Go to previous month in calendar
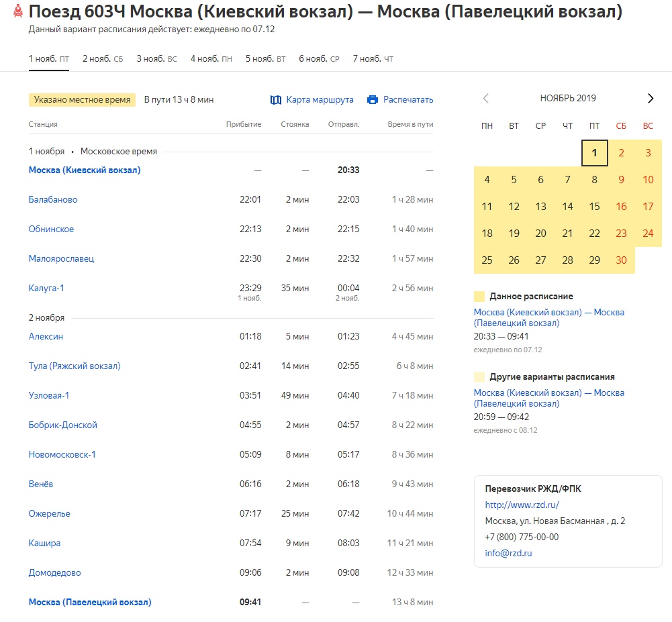 pyautogui.click(x=486, y=99)
